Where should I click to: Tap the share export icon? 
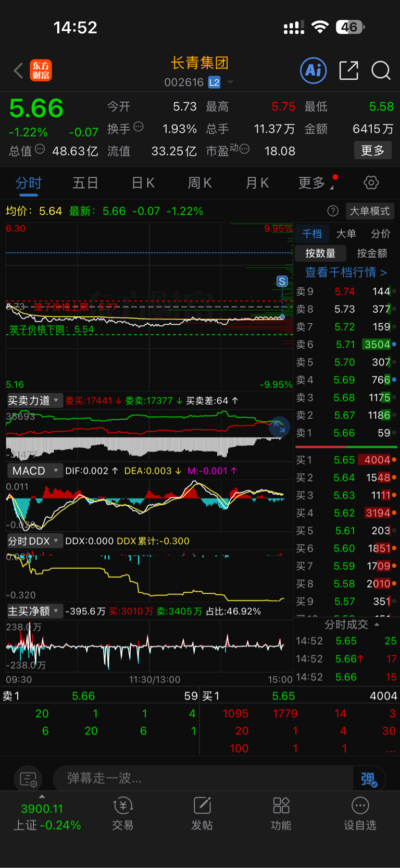click(348, 70)
